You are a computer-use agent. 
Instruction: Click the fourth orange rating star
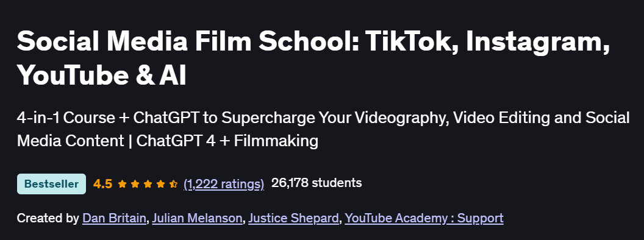click(x=160, y=184)
